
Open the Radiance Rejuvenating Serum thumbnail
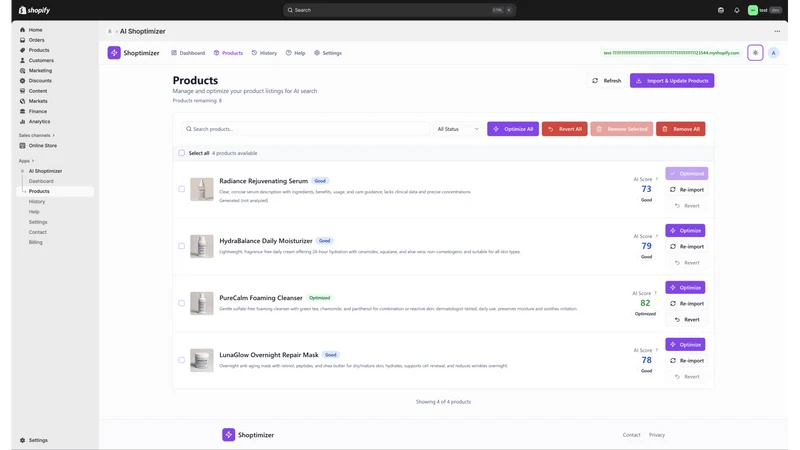(x=202, y=189)
